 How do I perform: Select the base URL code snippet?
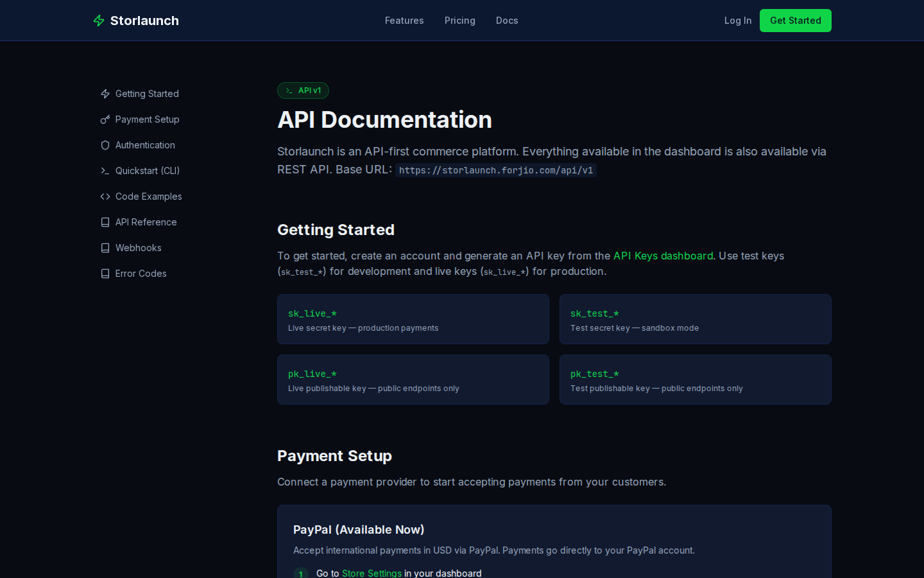coord(495,170)
